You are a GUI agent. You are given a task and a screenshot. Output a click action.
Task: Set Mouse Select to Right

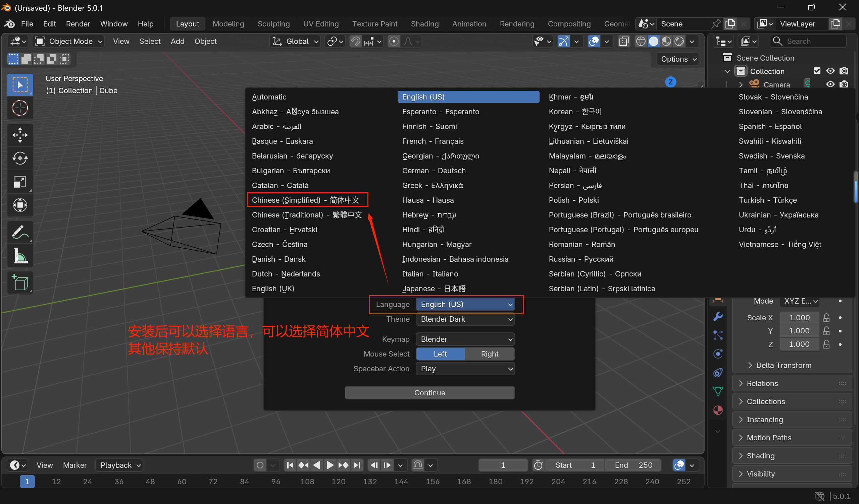[x=490, y=354]
